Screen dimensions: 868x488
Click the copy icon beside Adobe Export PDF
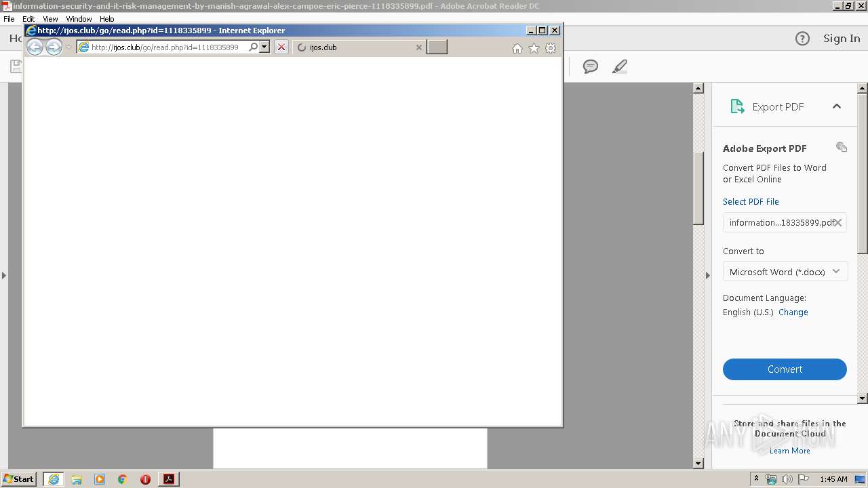tap(842, 147)
